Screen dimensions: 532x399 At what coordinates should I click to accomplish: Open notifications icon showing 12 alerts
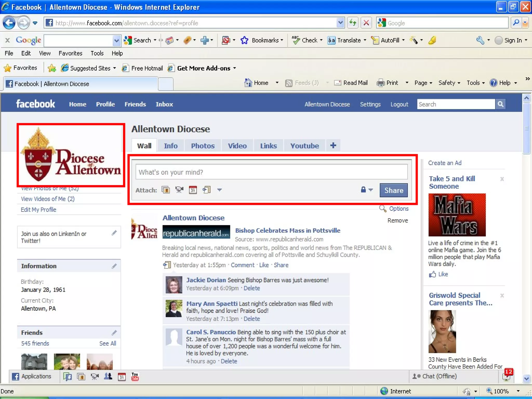506,376
